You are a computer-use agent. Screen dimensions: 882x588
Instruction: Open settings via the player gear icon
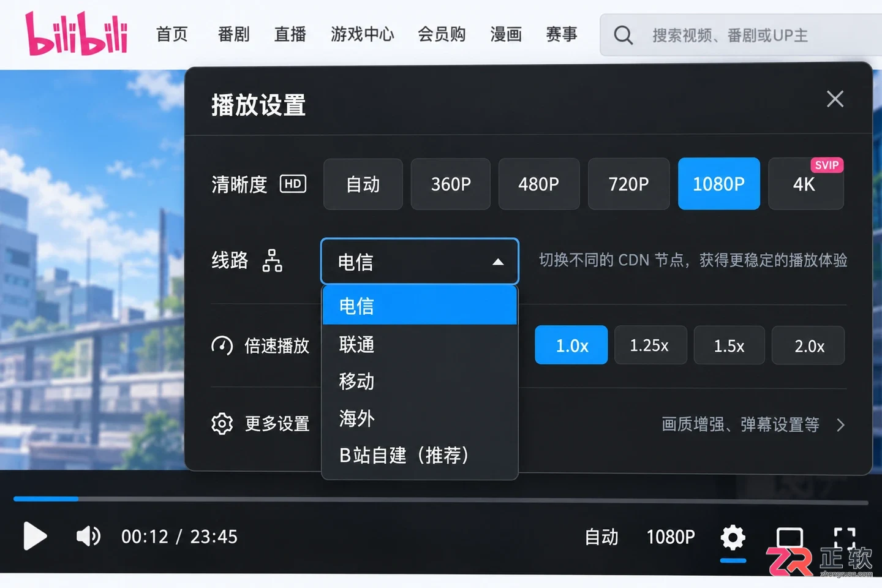click(733, 538)
